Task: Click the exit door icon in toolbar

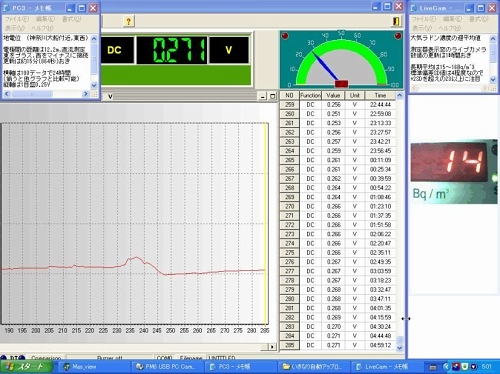Action: pos(396,21)
